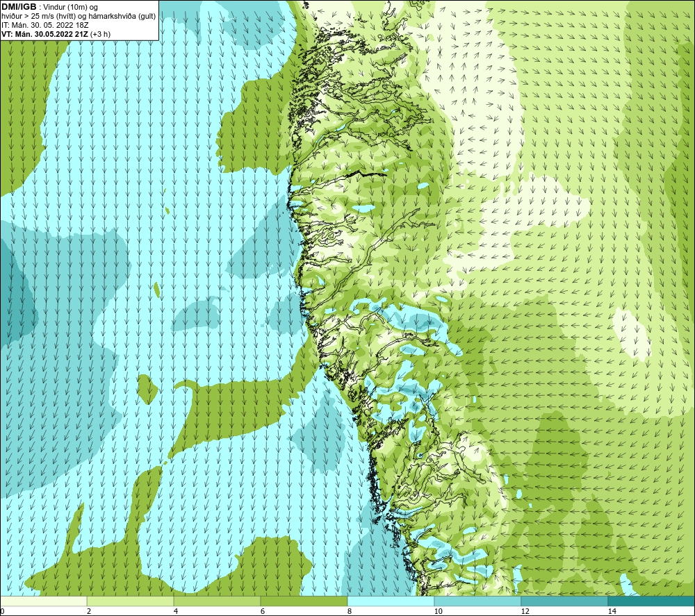Click the 6–8 m/s olive green legend swatch
The height and width of the screenshot is (616, 695).
click(x=304, y=601)
